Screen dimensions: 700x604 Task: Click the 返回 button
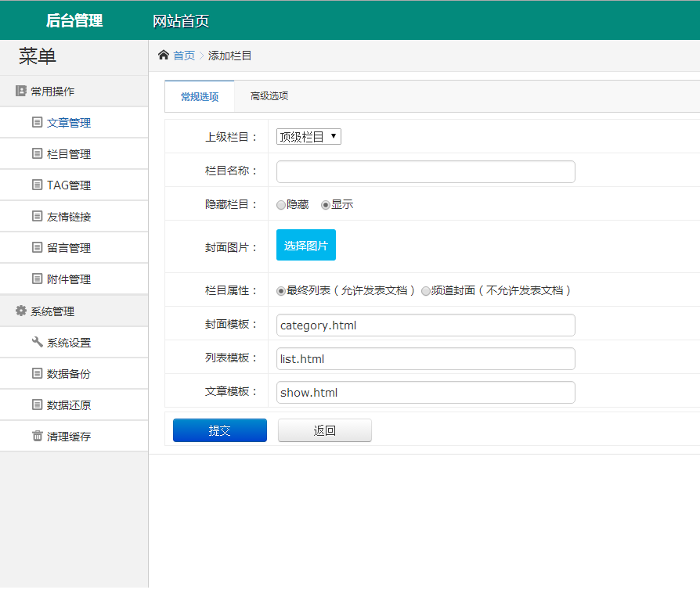coord(324,430)
